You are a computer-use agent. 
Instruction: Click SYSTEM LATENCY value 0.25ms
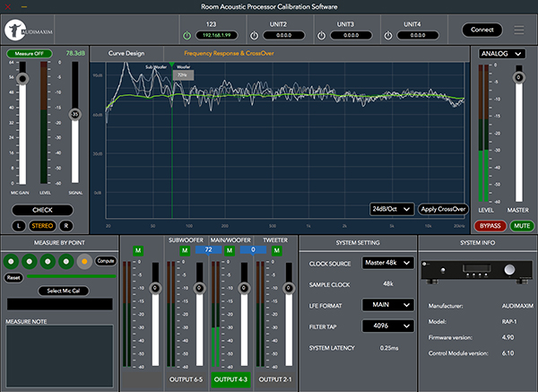[x=389, y=348]
